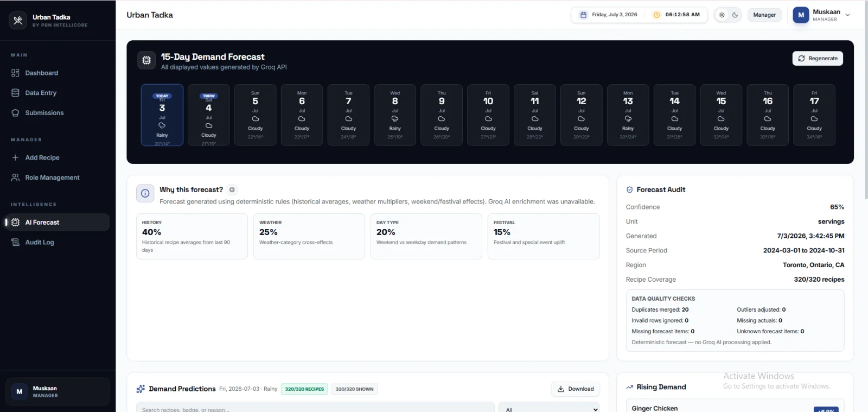The width and height of the screenshot is (868, 412).
Task: Click the forecast chip icon in banner
Action: click(x=146, y=60)
